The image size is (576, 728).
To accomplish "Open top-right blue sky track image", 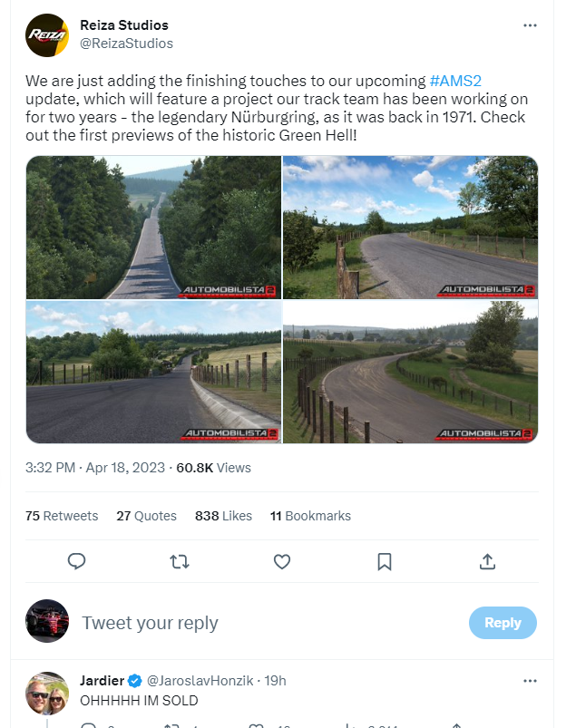I will (411, 227).
